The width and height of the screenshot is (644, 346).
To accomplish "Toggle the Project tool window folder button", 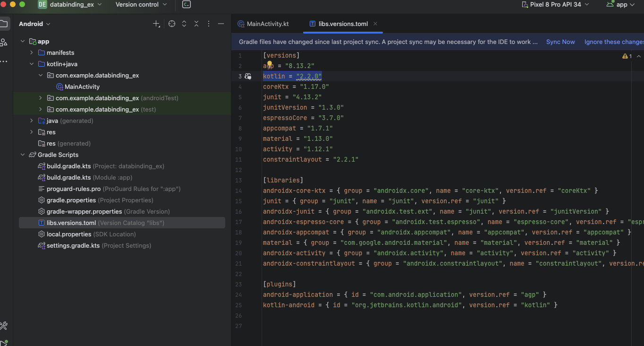I will 4,24.
